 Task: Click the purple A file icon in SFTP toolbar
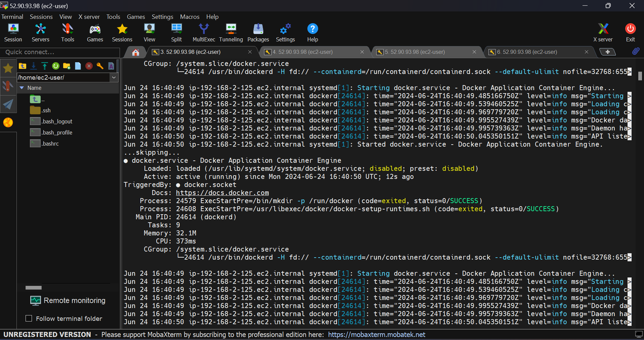[111, 66]
